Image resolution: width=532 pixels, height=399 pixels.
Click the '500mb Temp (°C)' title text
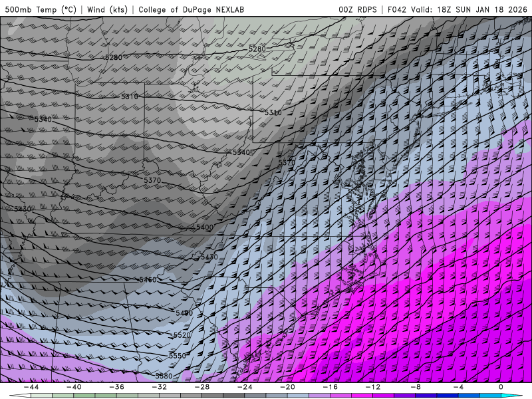pos(41,9)
